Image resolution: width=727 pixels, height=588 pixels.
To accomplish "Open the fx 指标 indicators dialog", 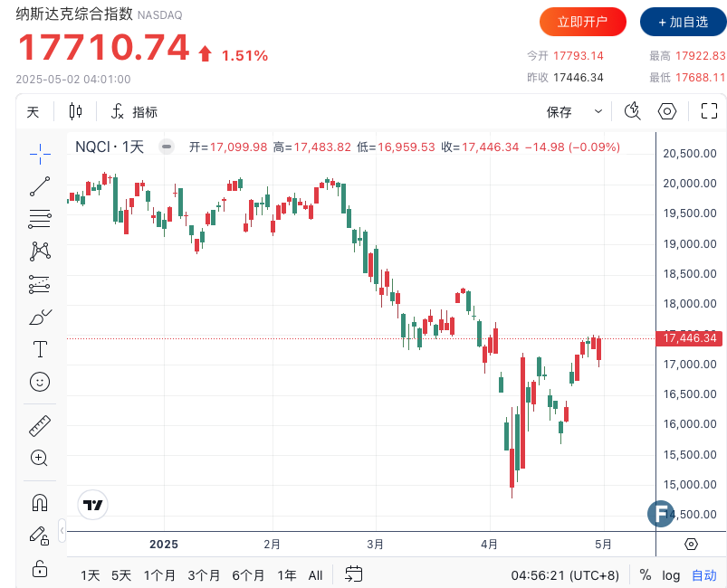I will coord(134,112).
